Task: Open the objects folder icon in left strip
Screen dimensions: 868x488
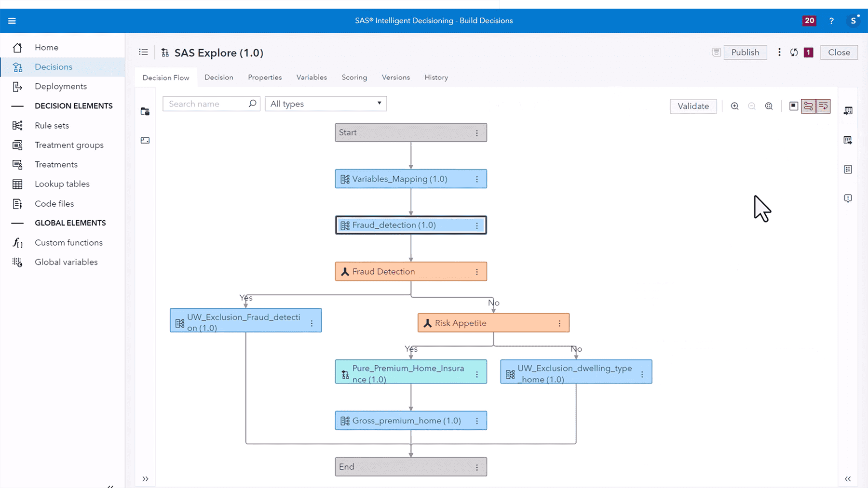Action: 145,112
